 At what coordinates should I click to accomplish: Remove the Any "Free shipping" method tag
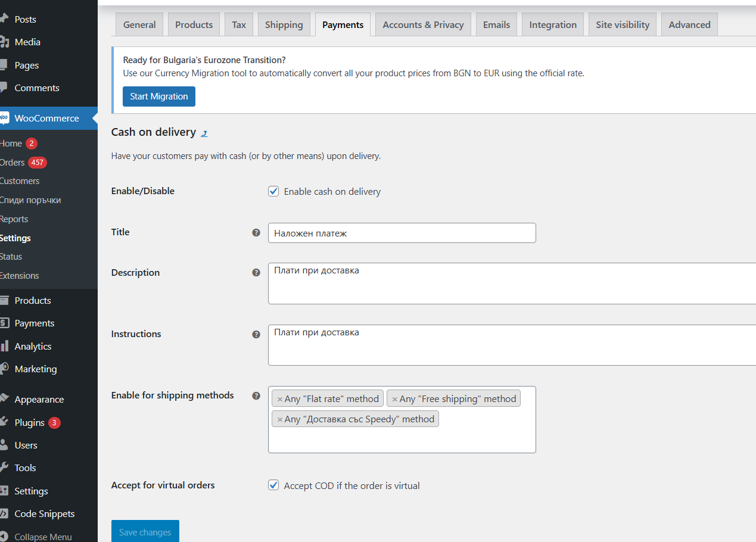[394, 399]
